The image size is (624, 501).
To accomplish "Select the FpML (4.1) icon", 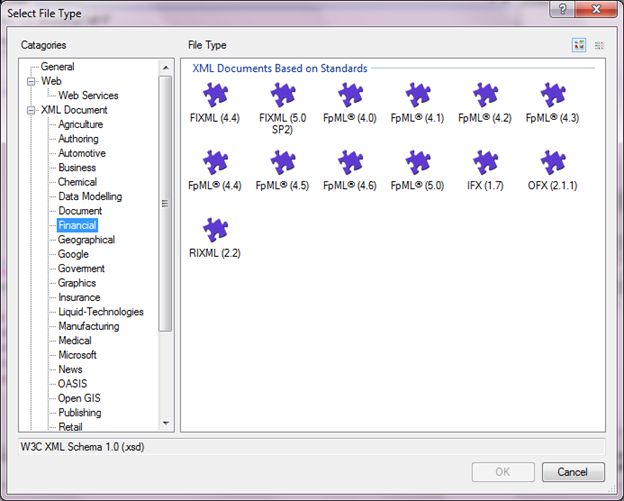I will tap(417, 95).
